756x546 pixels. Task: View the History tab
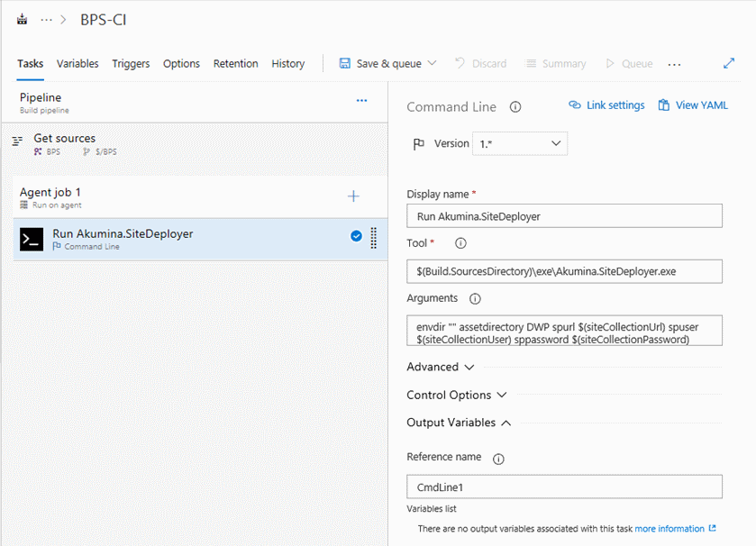click(287, 64)
